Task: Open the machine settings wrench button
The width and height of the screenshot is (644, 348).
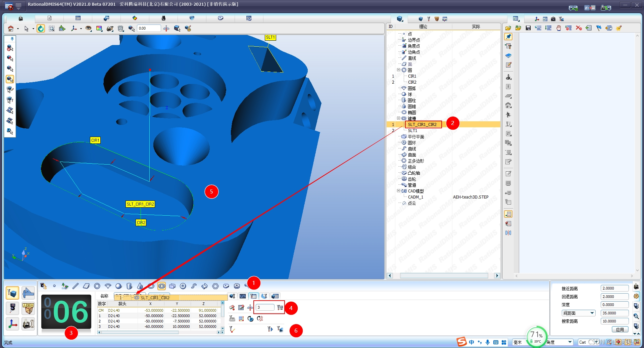Action: pos(28,324)
